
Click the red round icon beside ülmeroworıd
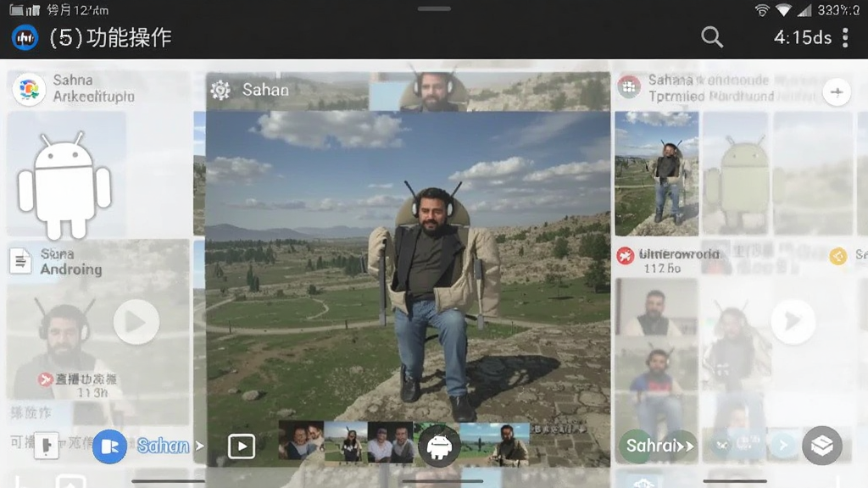point(626,256)
